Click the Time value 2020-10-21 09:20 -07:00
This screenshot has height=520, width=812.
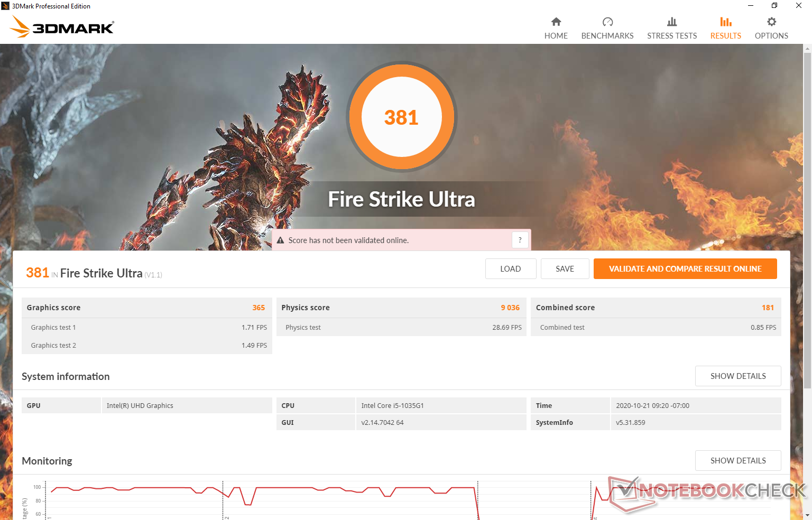pyautogui.click(x=652, y=406)
